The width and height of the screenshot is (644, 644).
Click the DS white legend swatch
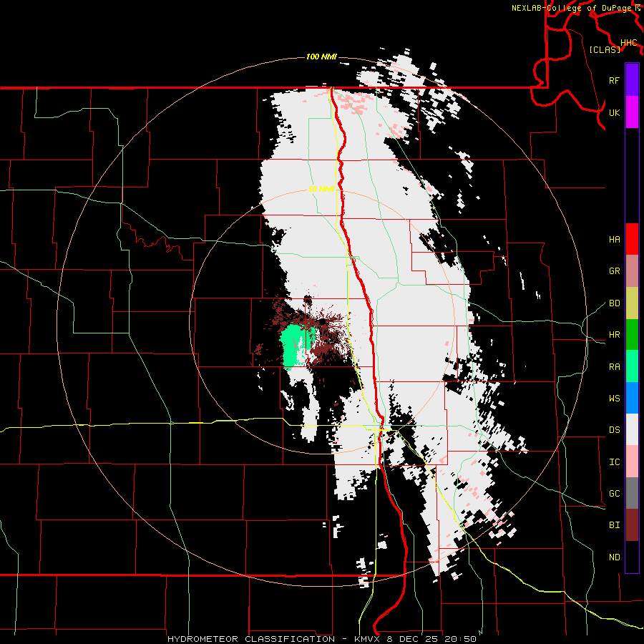[x=632, y=429]
